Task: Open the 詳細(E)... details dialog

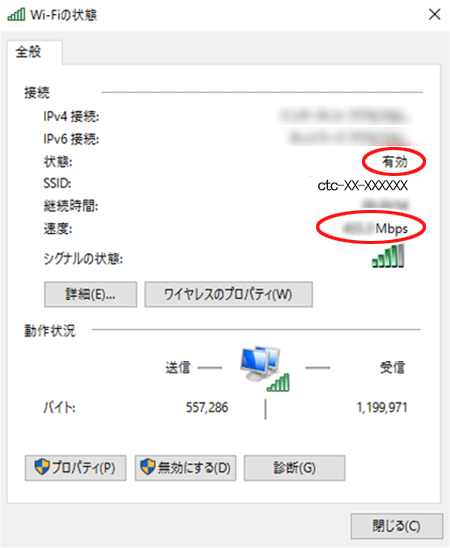Action: (90, 295)
